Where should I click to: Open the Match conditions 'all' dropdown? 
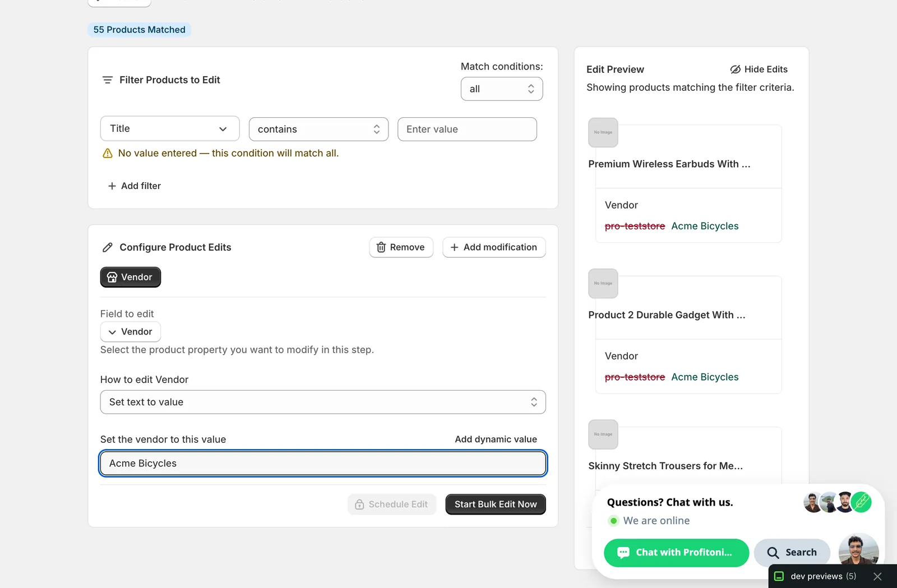(502, 89)
